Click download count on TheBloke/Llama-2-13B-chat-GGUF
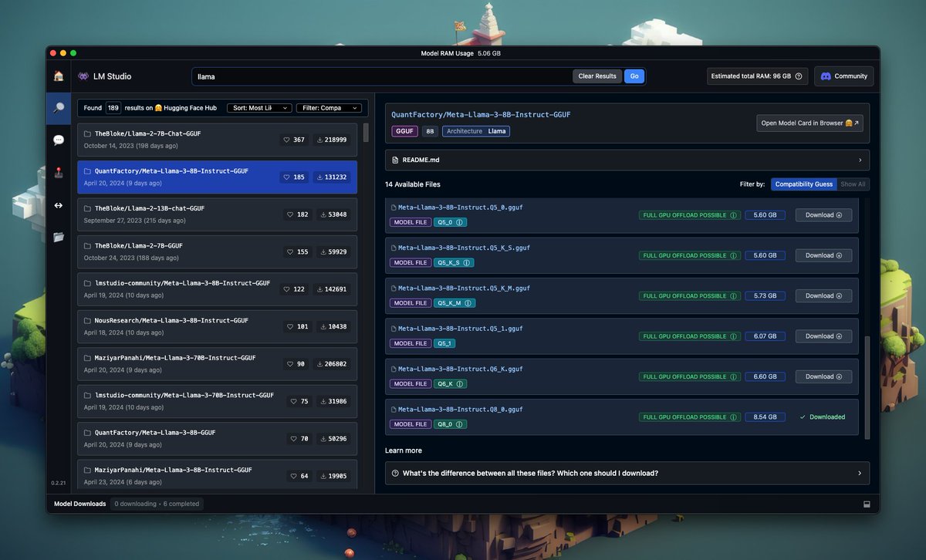 coord(333,214)
